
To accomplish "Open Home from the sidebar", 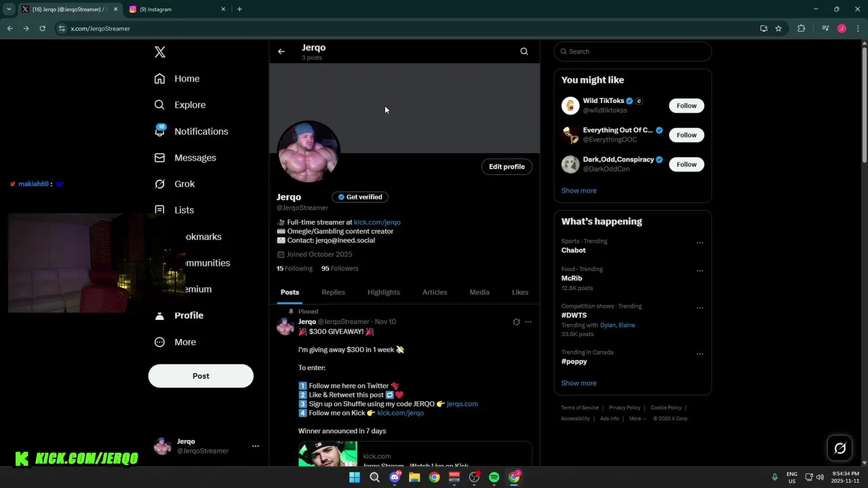I will pyautogui.click(x=177, y=79).
